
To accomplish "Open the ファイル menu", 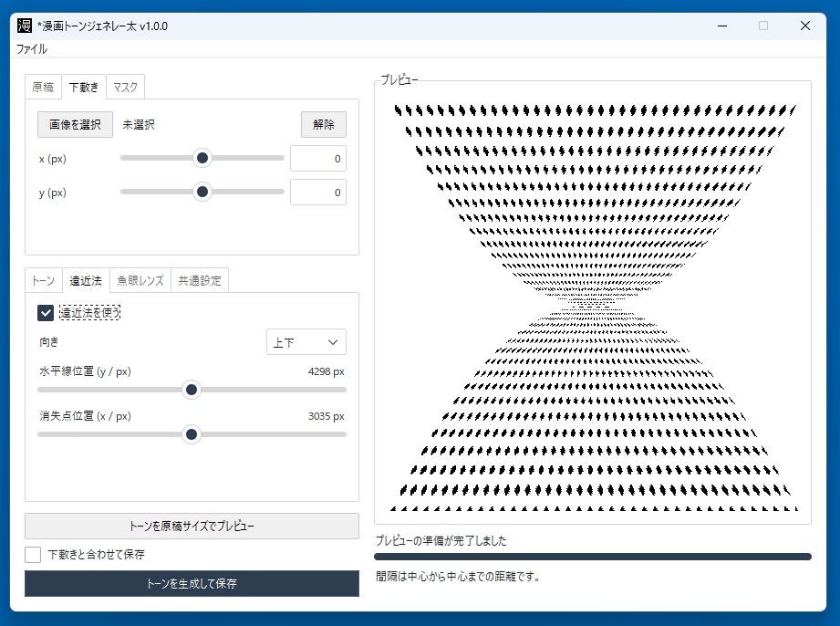I will tap(32, 49).
